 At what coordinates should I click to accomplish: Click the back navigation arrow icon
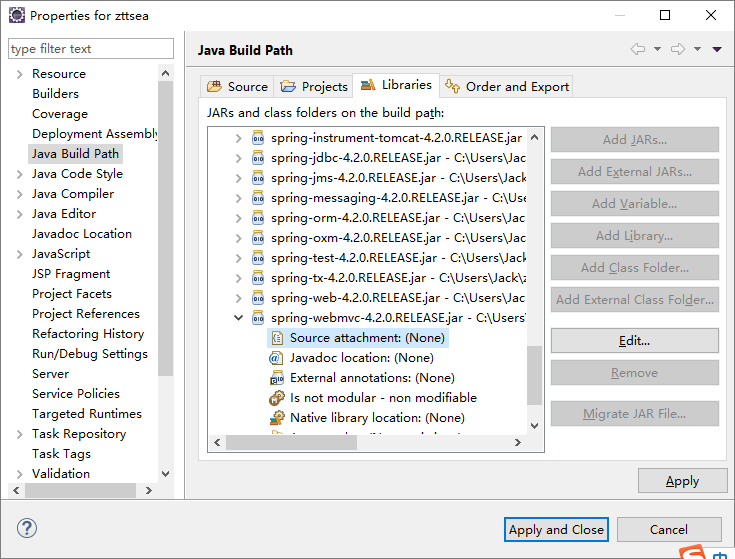(x=637, y=49)
